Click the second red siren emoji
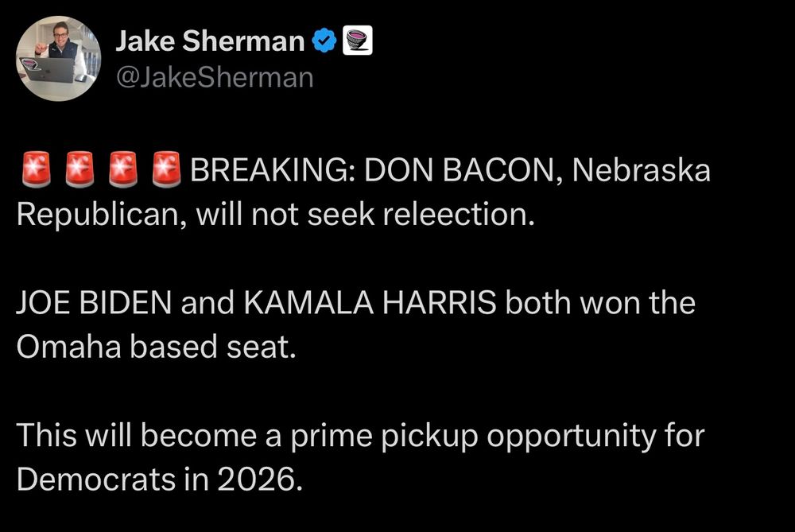 point(79,169)
